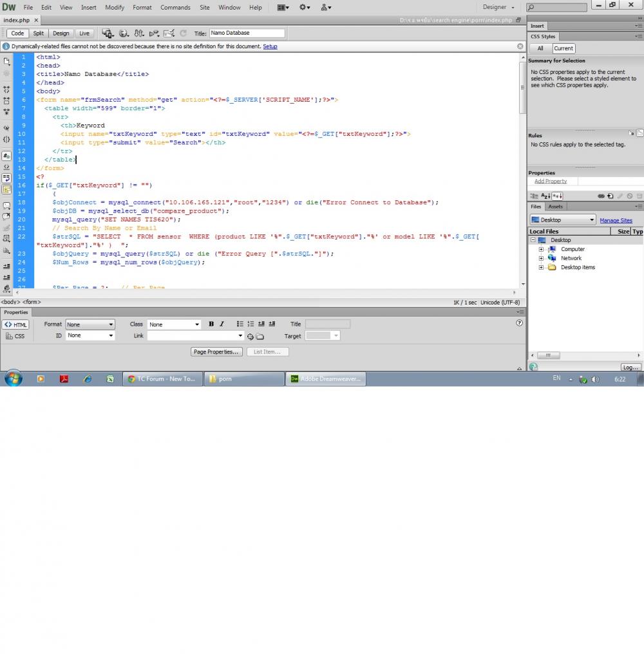The height and width of the screenshot is (654, 644).
Task: Open file management arrows icon
Action: pyautogui.click(x=139, y=33)
